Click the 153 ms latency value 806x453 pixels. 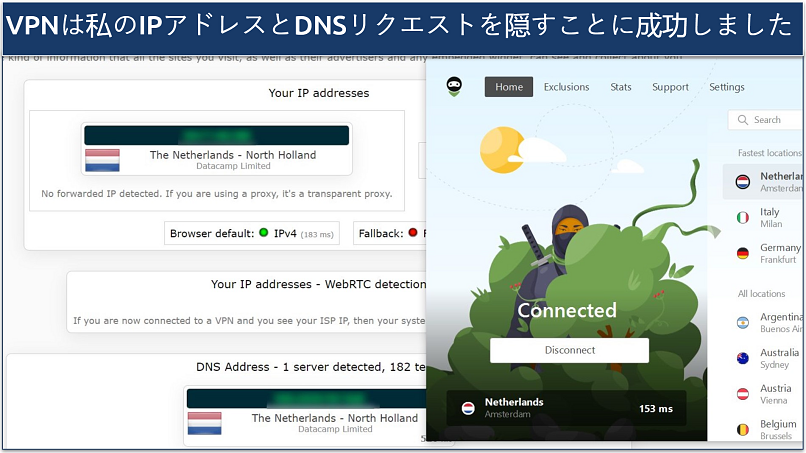click(x=656, y=409)
